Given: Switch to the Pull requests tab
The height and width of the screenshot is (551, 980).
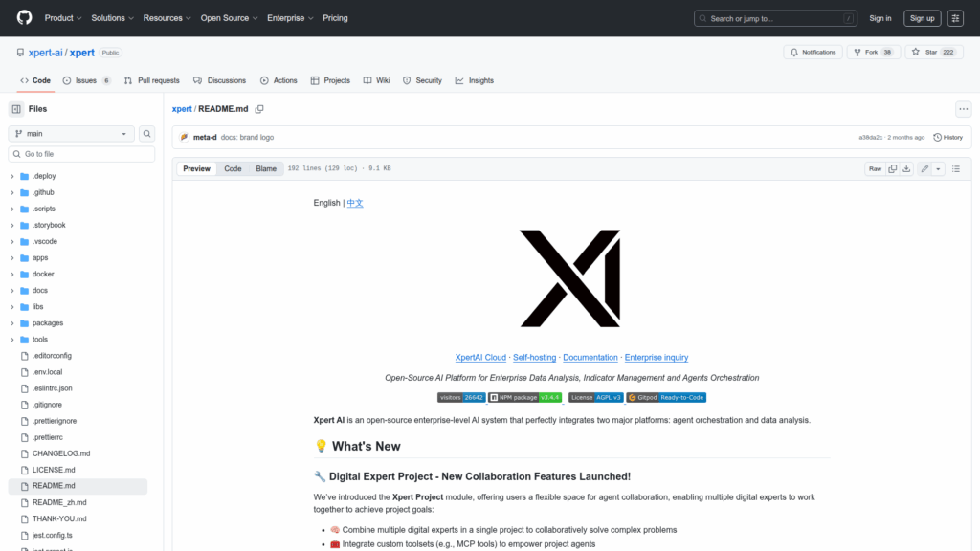Looking at the screenshot, I should (152, 80).
